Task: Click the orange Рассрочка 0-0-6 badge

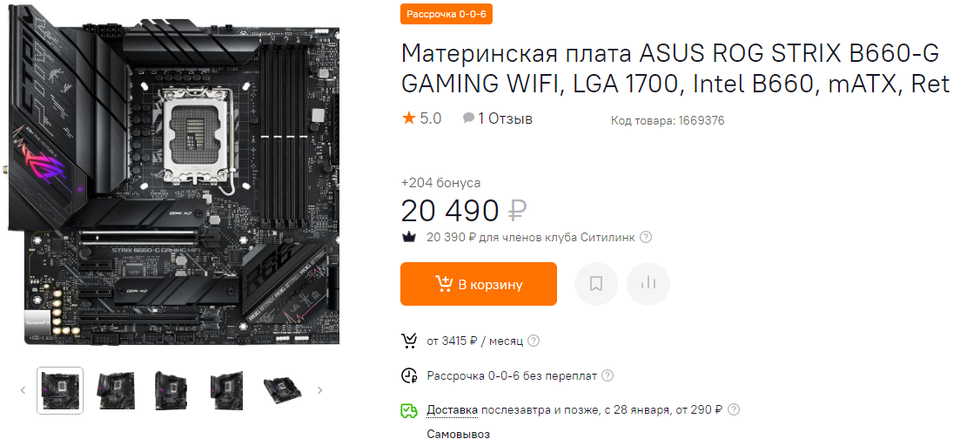Action: pyautogui.click(x=446, y=14)
